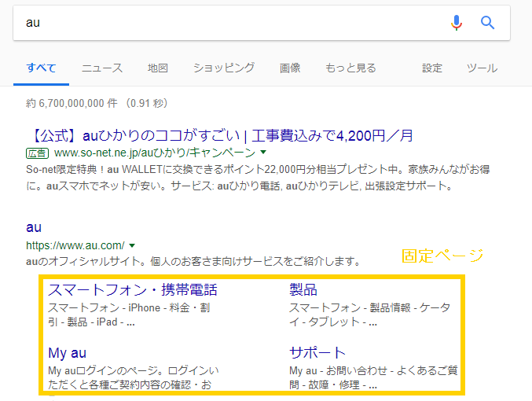Click the https://www.au.com/ URL text

click(75, 245)
